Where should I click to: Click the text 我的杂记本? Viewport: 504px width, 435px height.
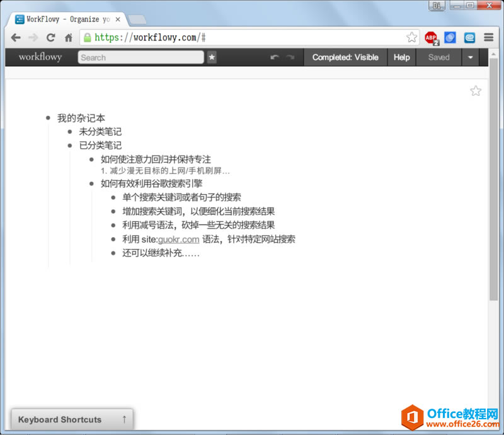(x=81, y=118)
